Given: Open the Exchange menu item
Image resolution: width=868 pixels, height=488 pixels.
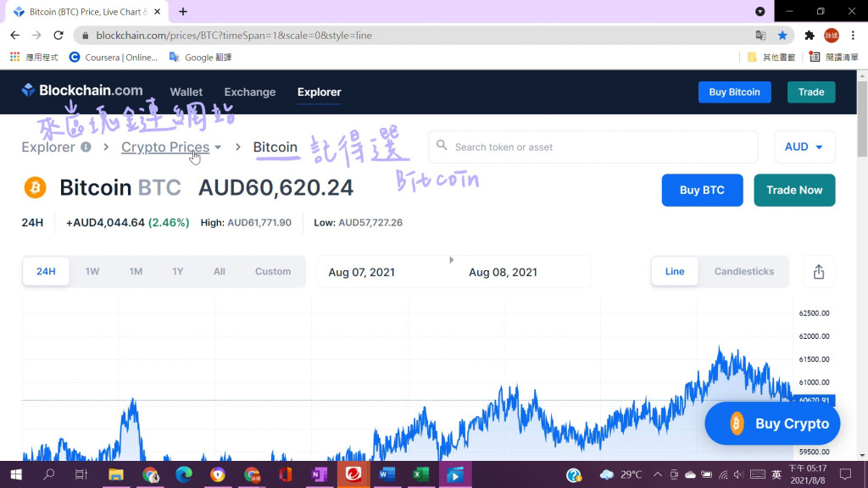Looking at the screenshot, I should (x=250, y=91).
